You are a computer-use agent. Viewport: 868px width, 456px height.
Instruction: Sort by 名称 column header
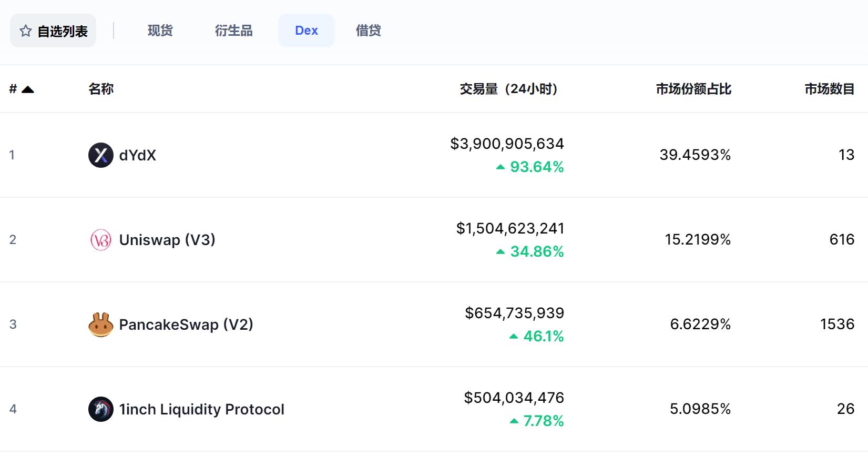click(x=101, y=89)
